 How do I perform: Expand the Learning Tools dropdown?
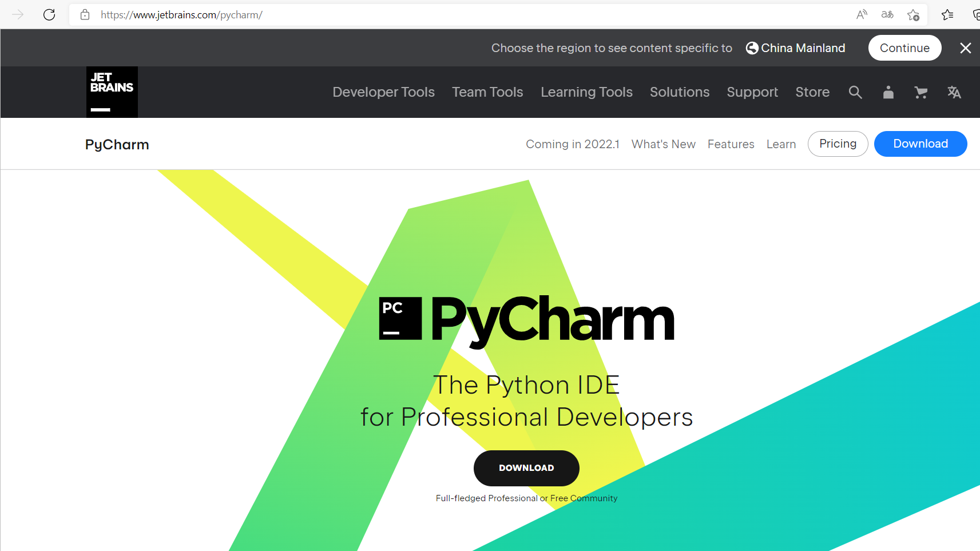(x=586, y=92)
